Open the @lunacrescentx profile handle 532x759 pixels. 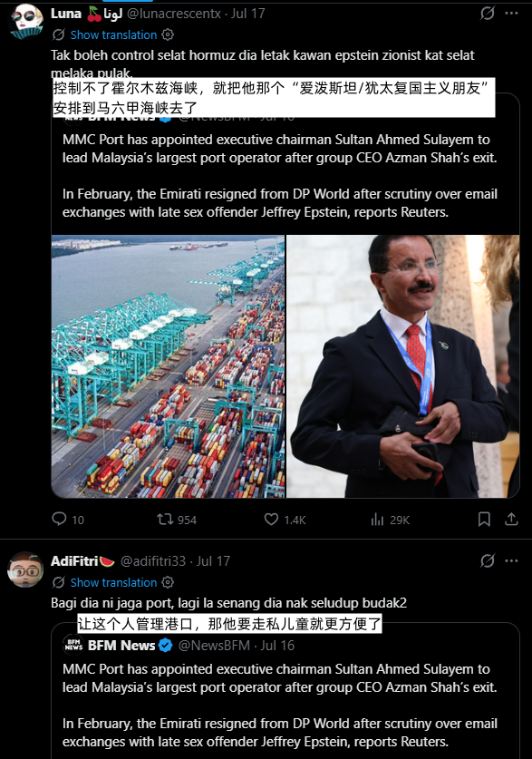pyautogui.click(x=174, y=14)
